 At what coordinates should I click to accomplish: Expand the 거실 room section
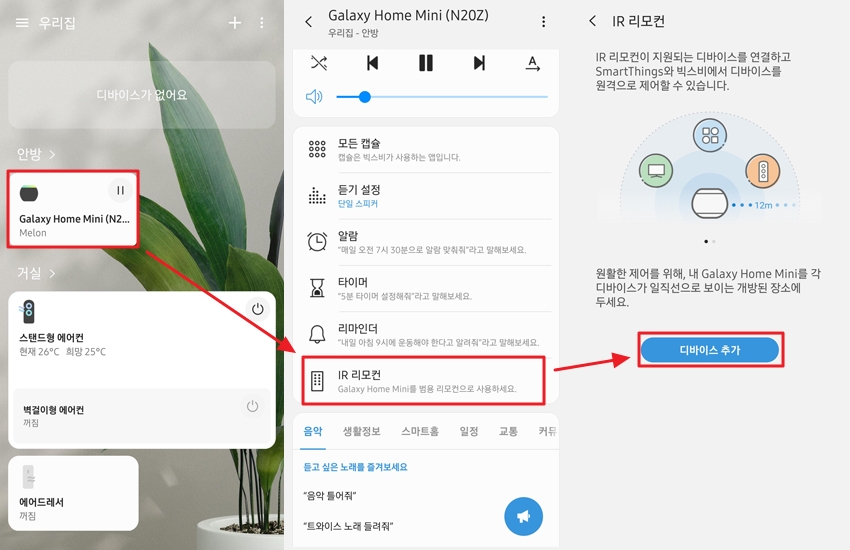coord(36,273)
